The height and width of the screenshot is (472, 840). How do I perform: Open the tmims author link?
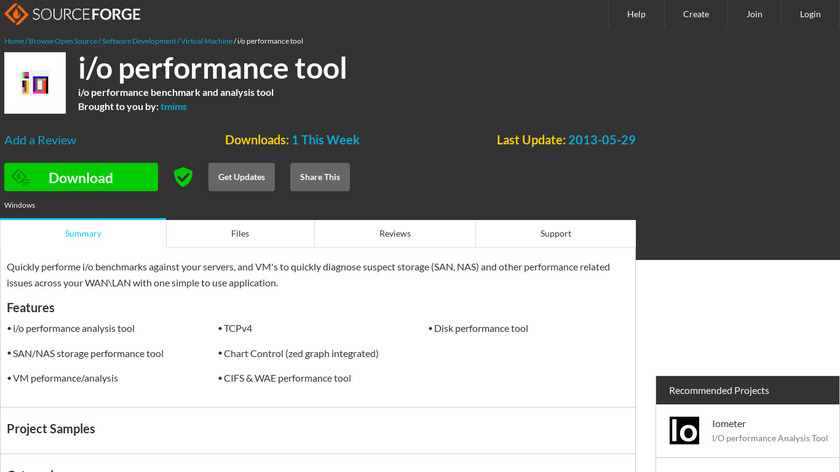[x=173, y=106]
